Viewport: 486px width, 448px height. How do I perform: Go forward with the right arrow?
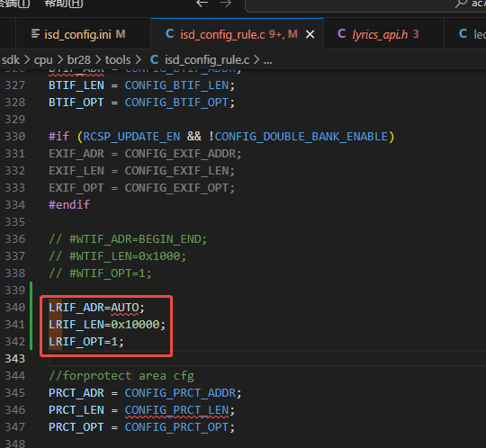pos(226,4)
